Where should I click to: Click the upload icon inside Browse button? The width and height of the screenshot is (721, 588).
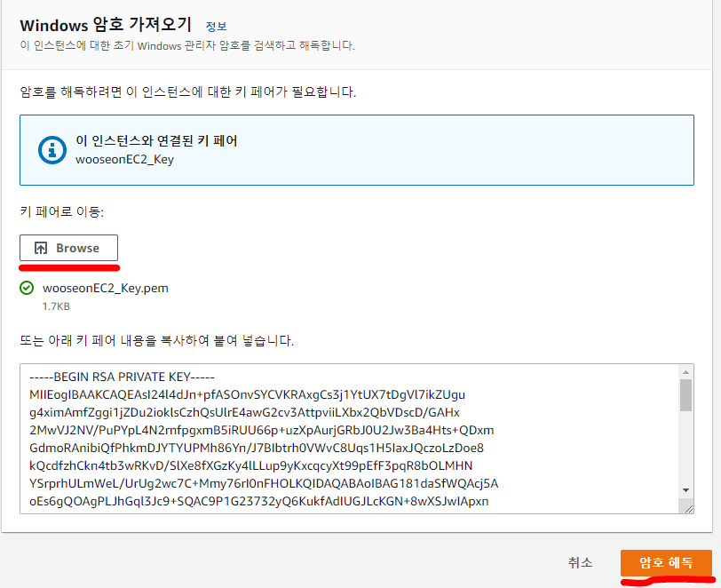click(x=41, y=249)
